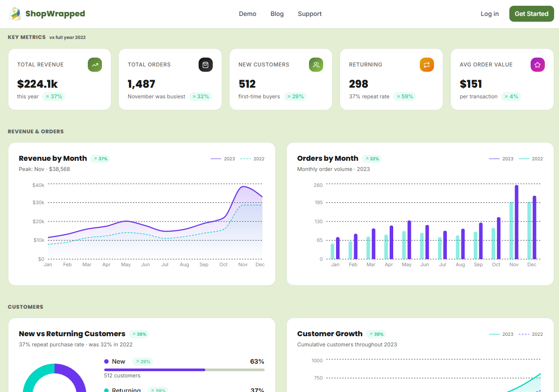The width and height of the screenshot is (559, 392).
Task: Click the ShopWrapped logo icon
Action: tap(15, 14)
